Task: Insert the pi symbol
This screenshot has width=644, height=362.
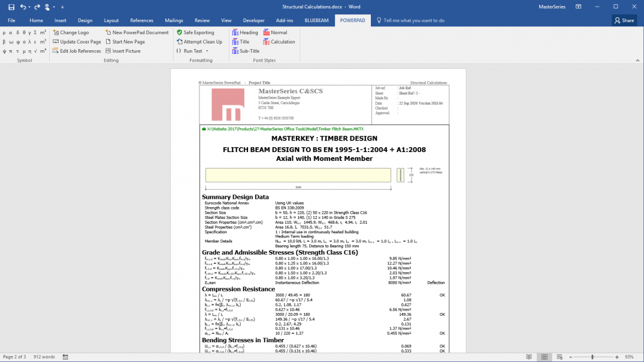Action: pyautogui.click(x=11, y=51)
